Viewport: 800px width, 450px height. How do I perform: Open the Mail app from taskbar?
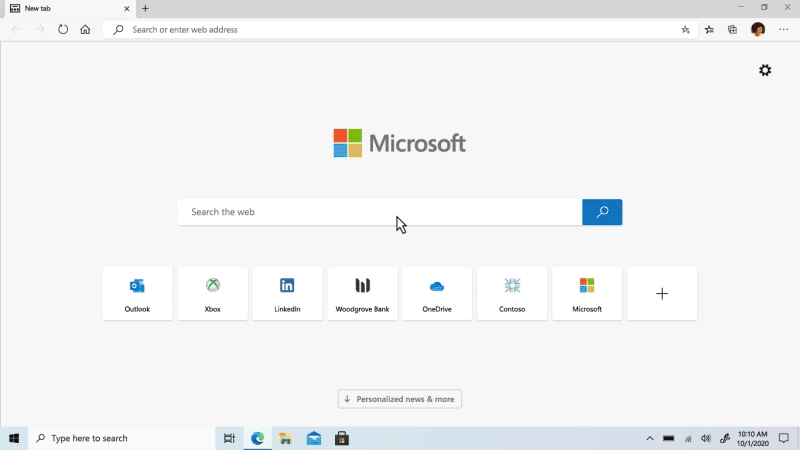point(314,438)
